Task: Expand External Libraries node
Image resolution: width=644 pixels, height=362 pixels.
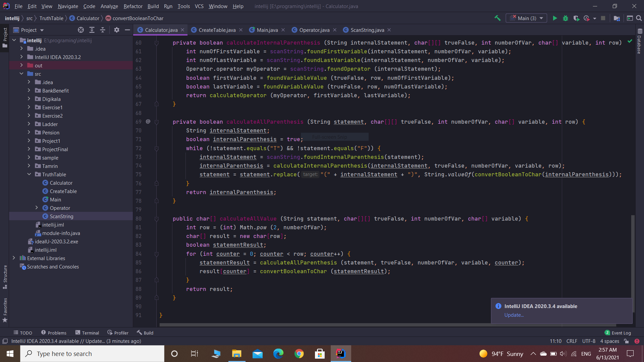Action: (14, 258)
